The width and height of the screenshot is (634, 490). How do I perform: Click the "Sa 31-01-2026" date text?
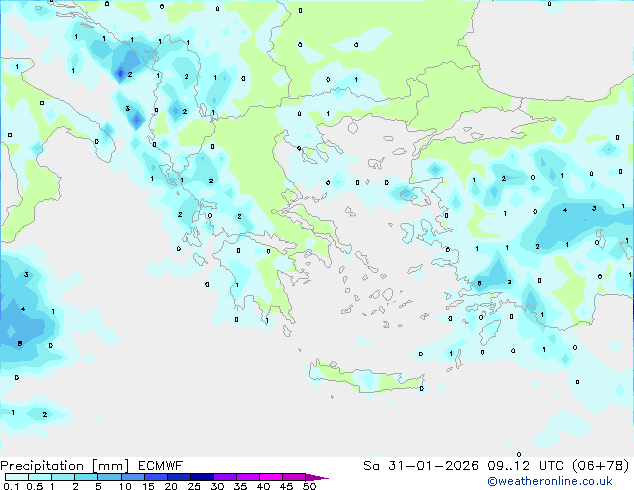(421, 466)
